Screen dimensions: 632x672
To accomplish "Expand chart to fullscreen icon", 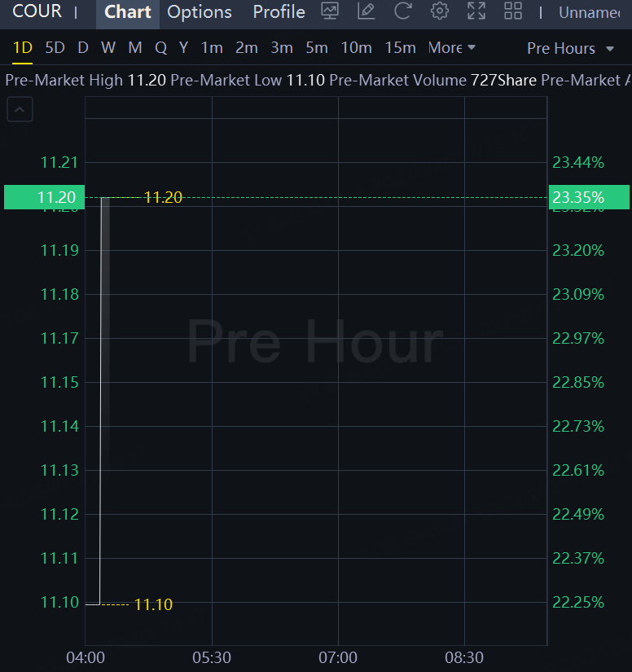I will (x=476, y=11).
